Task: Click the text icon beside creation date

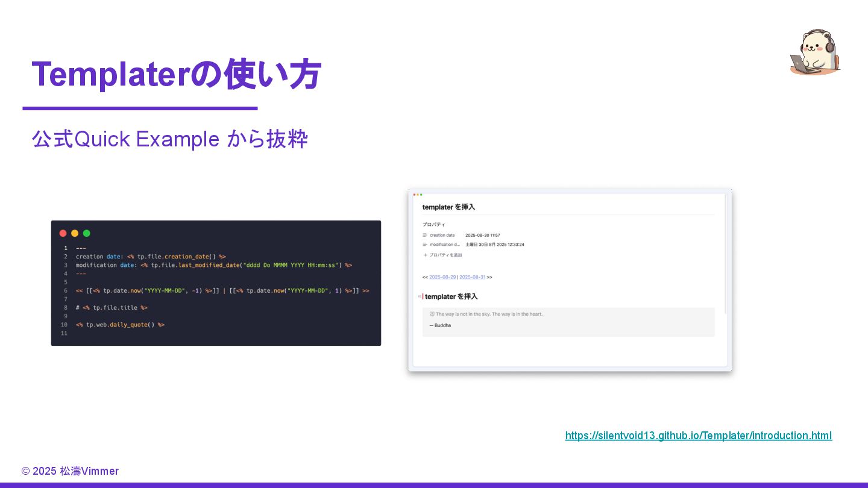Action: click(x=425, y=235)
